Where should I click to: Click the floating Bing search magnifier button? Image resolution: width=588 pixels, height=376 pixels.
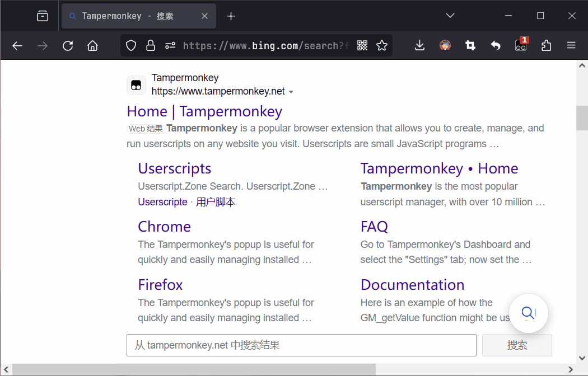pos(529,313)
